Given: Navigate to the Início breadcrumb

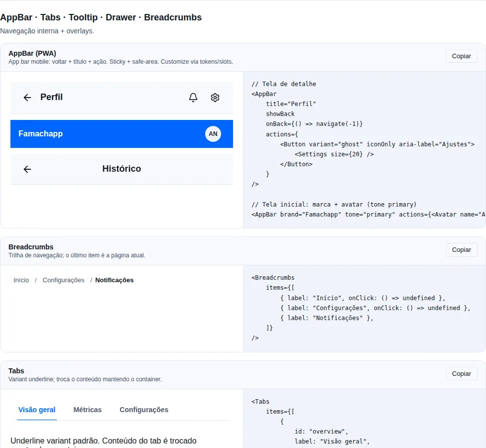Looking at the screenshot, I should point(21,280).
